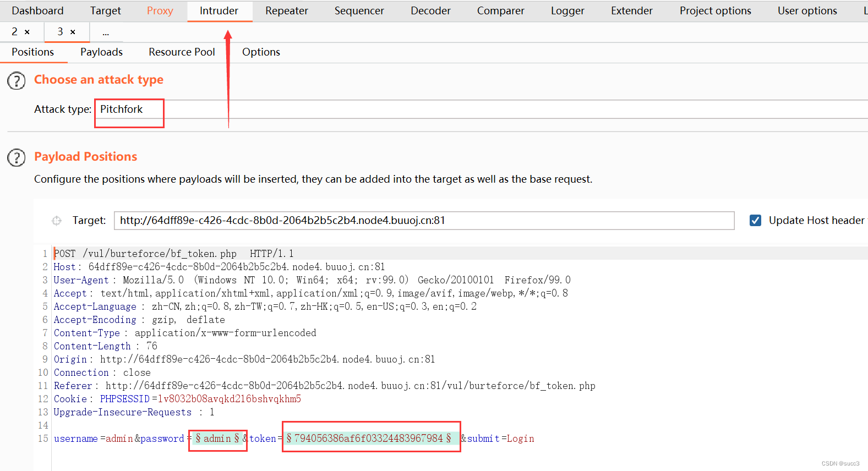The height and width of the screenshot is (471, 868).
Task: Switch to the Extender tab
Action: tap(632, 11)
